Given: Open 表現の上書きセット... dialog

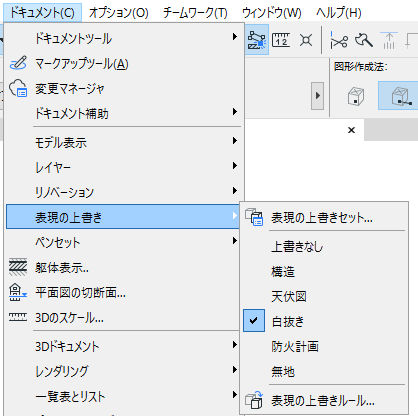Looking at the screenshot, I should [324, 218].
